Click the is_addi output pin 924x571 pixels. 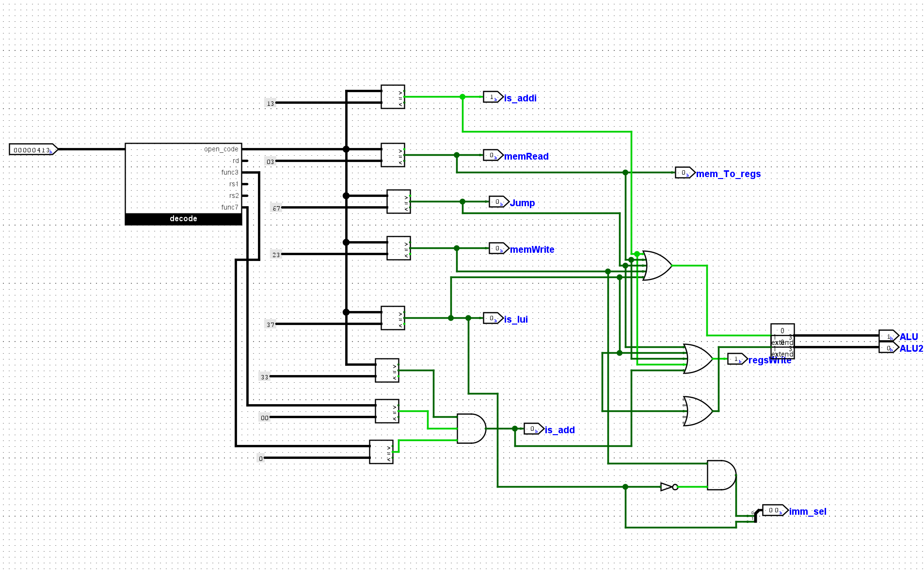[493, 98]
